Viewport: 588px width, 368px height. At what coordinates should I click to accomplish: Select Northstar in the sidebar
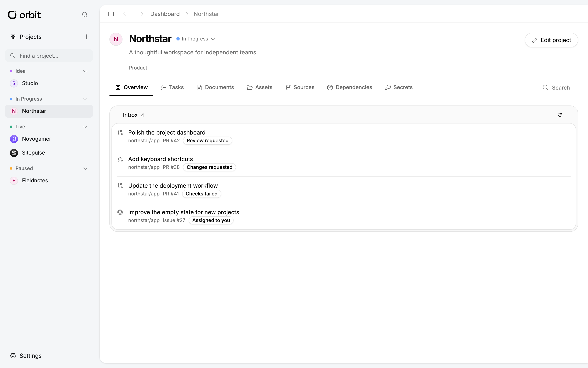click(x=49, y=111)
